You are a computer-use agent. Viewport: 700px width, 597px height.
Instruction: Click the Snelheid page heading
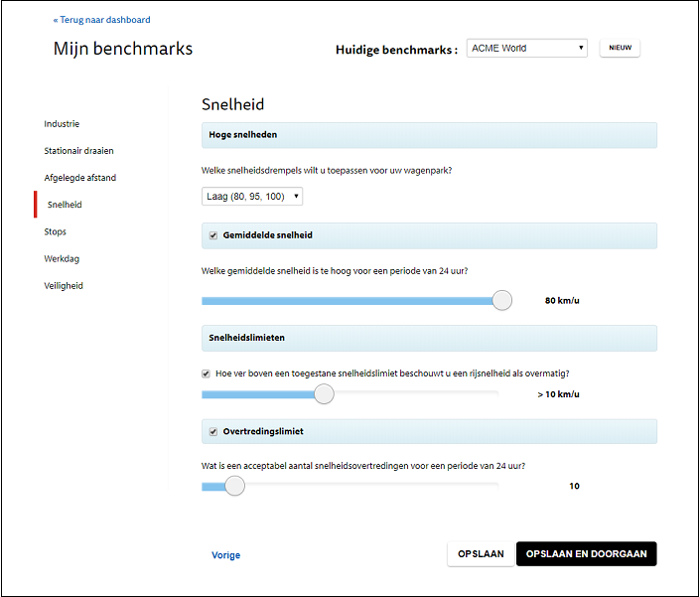[x=232, y=104]
